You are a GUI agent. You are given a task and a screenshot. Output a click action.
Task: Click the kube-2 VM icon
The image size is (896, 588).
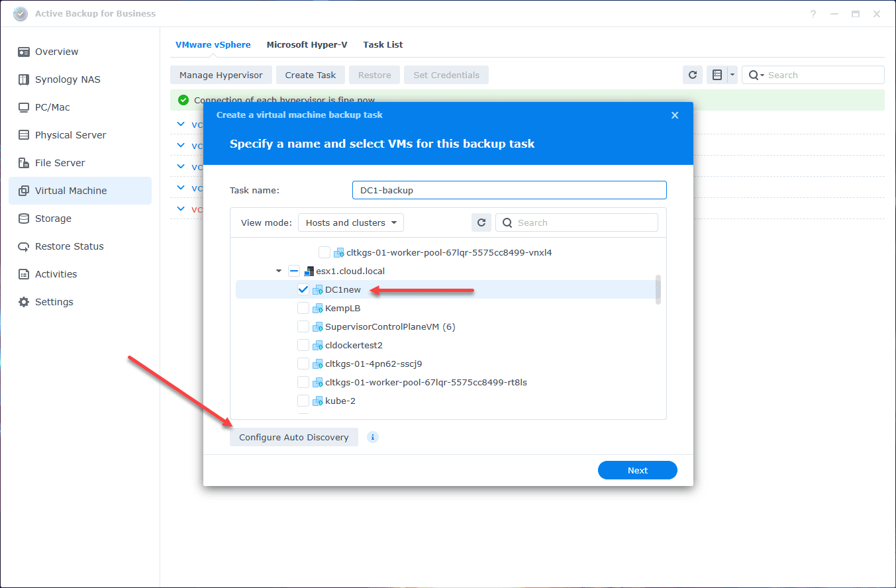click(318, 401)
